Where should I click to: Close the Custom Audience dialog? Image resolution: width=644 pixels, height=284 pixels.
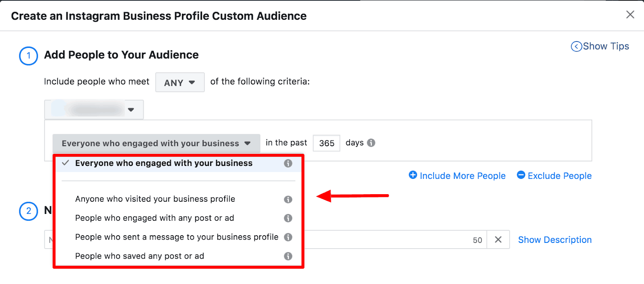tap(630, 15)
